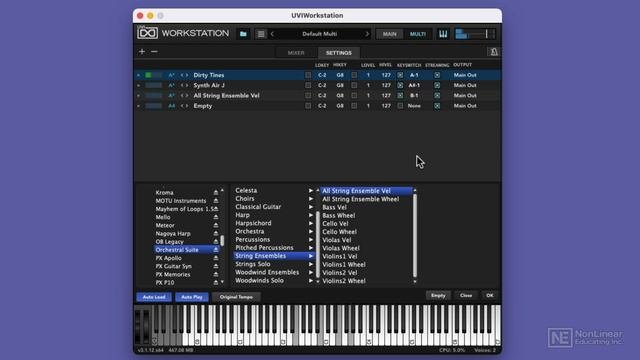Go to next multi with right chevron
Screen dimensions: 640x360
[x=367, y=34]
